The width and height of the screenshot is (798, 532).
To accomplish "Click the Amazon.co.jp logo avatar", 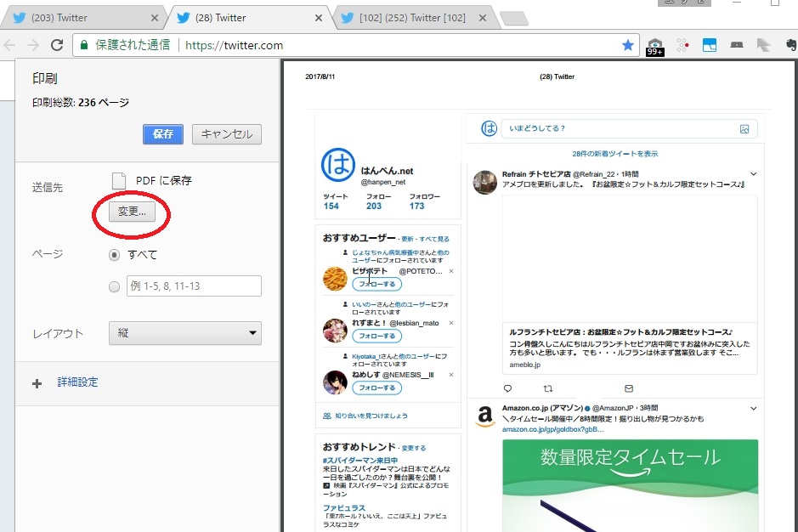I will pos(485,416).
